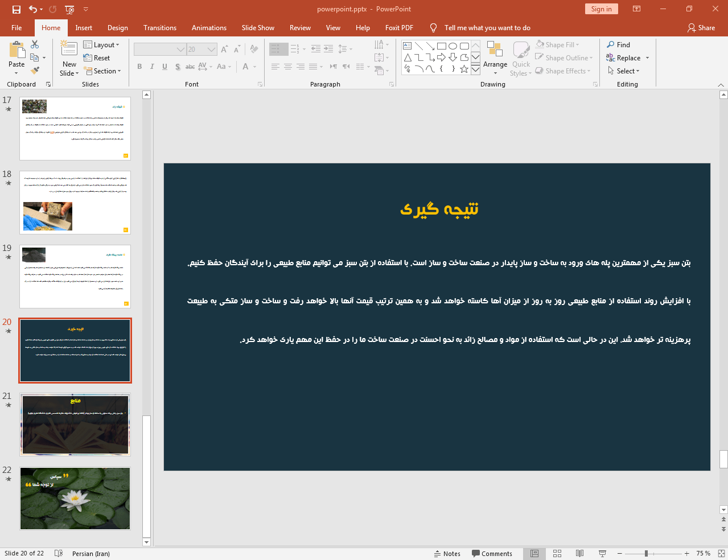Click Tell me what you want to do

click(487, 28)
